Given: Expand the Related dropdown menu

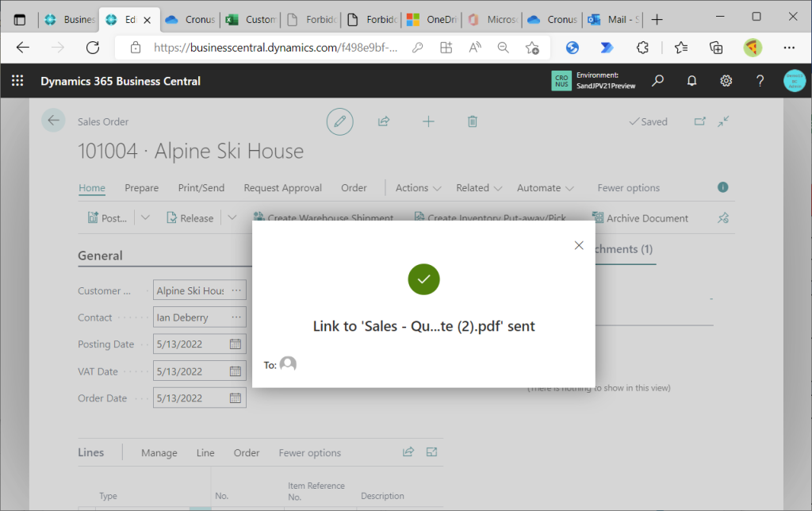Looking at the screenshot, I should tap(479, 188).
